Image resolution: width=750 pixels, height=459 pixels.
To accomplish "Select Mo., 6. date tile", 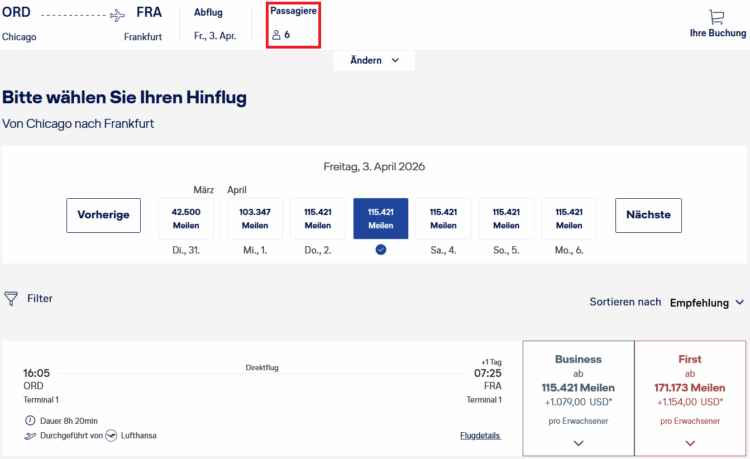I will click(x=569, y=219).
